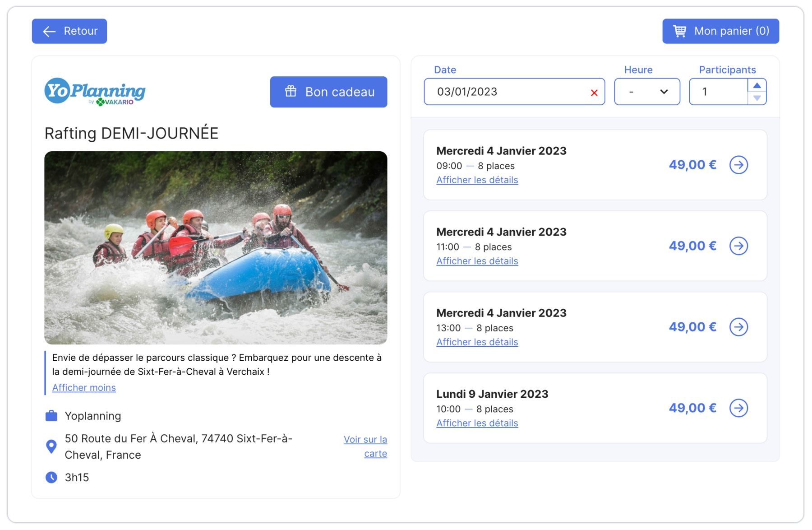Click the 49,00 € price for 09:00
The height and width of the screenshot is (530, 812).
692,165
